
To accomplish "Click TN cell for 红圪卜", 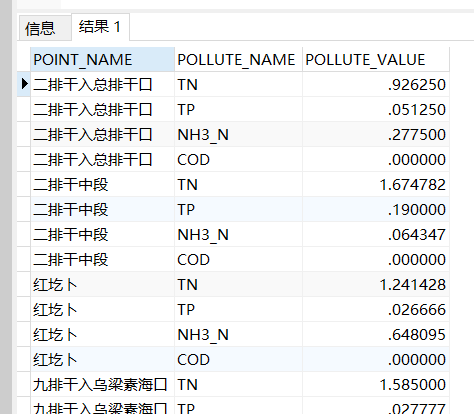I will click(x=238, y=285).
